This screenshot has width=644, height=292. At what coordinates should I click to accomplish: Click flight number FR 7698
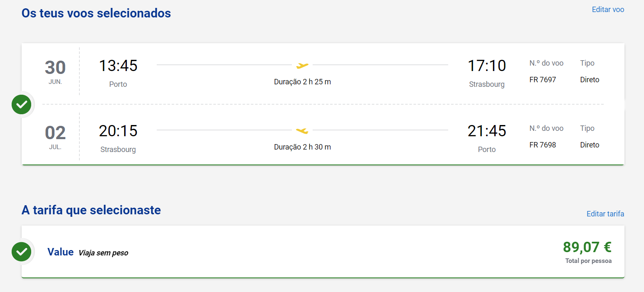click(543, 145)
